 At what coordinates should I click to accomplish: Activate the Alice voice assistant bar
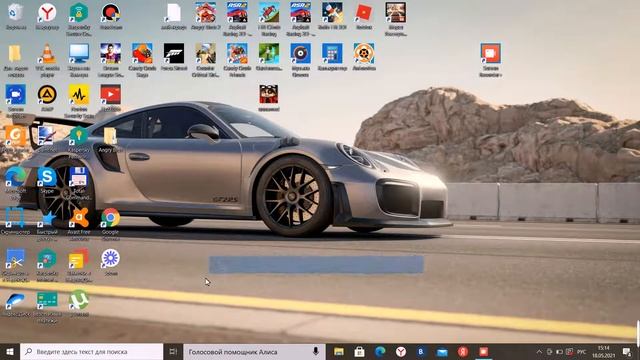(254, 351)
